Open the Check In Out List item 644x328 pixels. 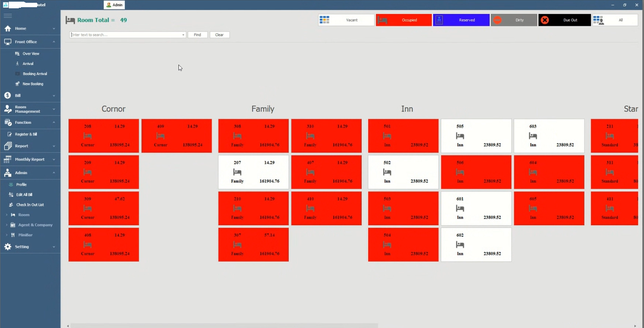click(x=30, y=205)
